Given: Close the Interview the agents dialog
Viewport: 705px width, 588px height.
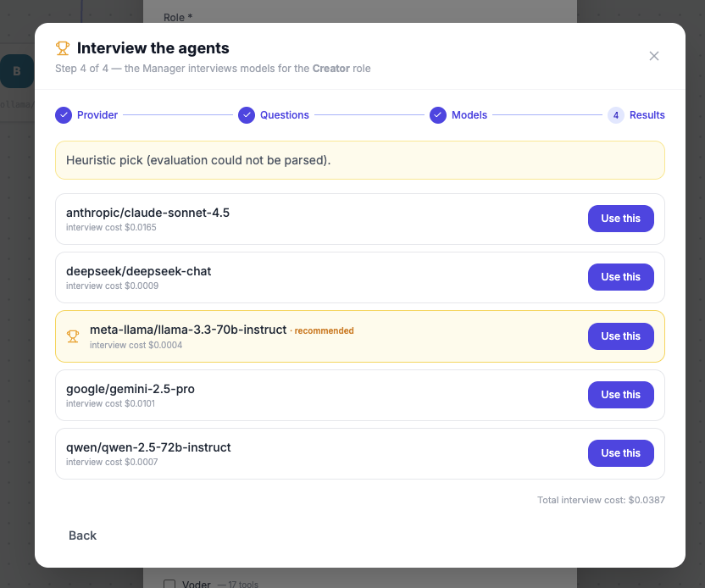Looking at the screenshot, I should coord(654,56).
